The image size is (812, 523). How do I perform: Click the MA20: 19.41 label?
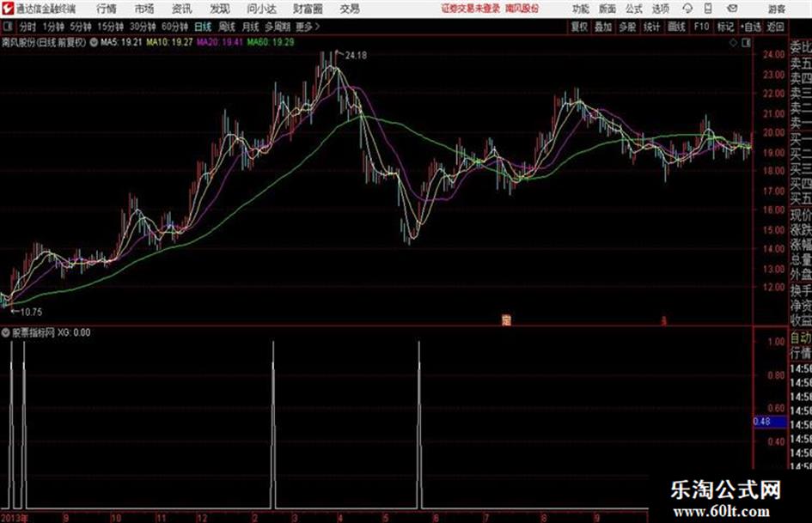220,42
